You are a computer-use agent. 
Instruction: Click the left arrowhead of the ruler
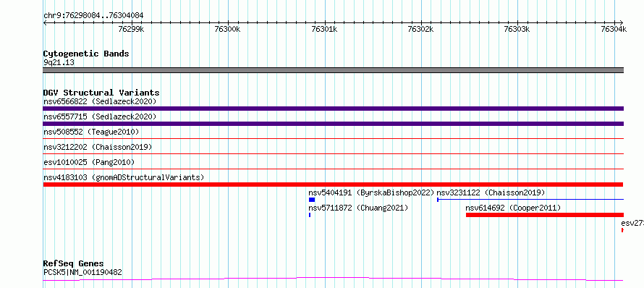[x=45, y=22]
